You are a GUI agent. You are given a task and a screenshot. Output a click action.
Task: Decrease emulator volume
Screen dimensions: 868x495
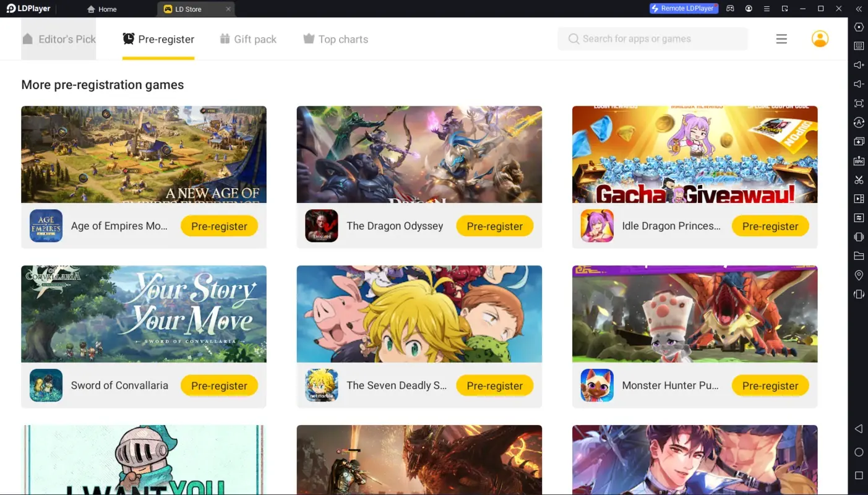[x=859, y=84]
